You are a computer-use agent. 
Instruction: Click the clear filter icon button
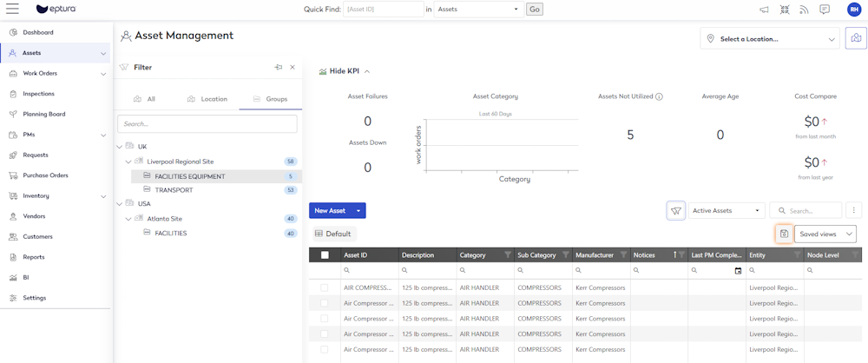coord(675,210)
